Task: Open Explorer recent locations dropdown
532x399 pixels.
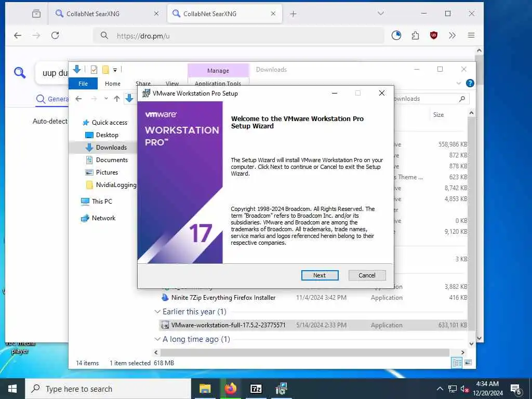Action: (106, 99)
